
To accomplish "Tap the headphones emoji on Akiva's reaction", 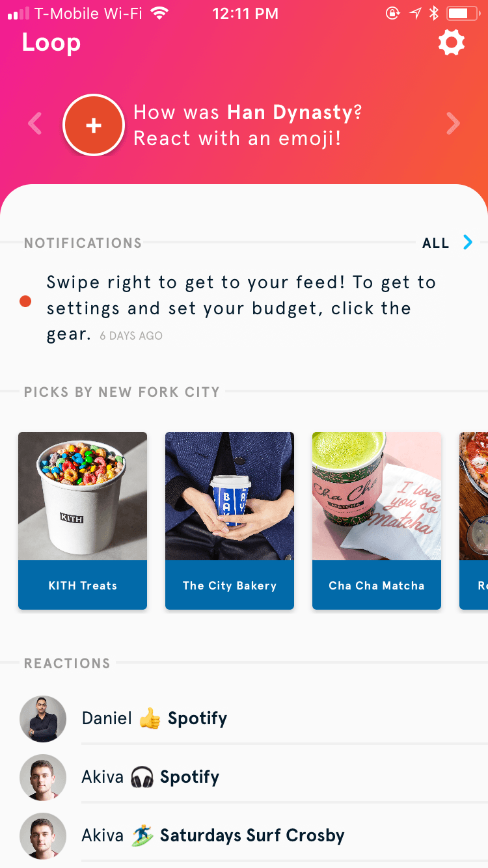I will [x=142, y=778].
